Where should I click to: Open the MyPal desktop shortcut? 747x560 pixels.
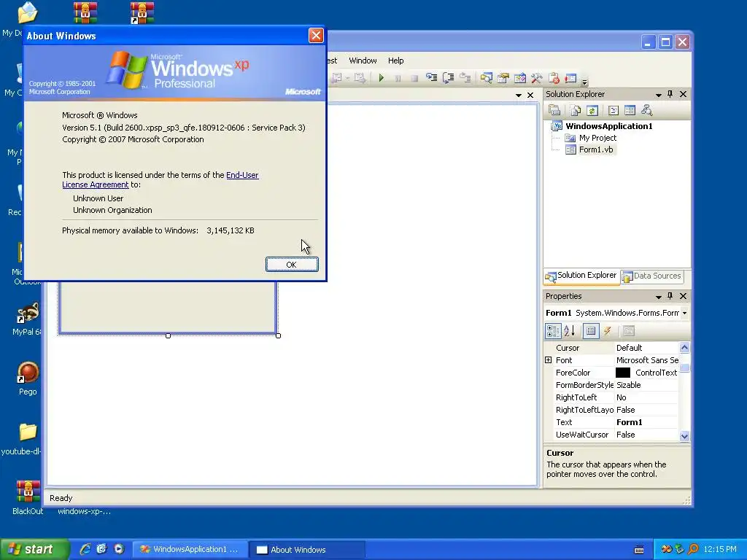(27, 319)
